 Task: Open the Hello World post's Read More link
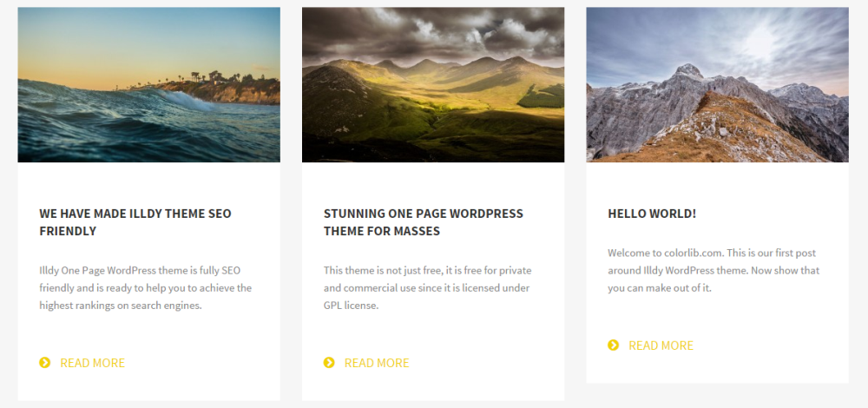tap(661, 345)
